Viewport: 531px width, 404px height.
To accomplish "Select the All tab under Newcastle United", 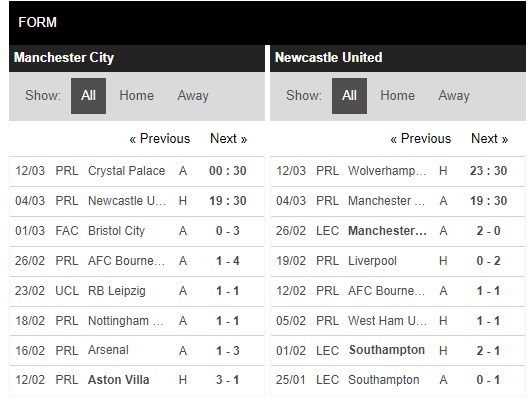I will 349,96.
